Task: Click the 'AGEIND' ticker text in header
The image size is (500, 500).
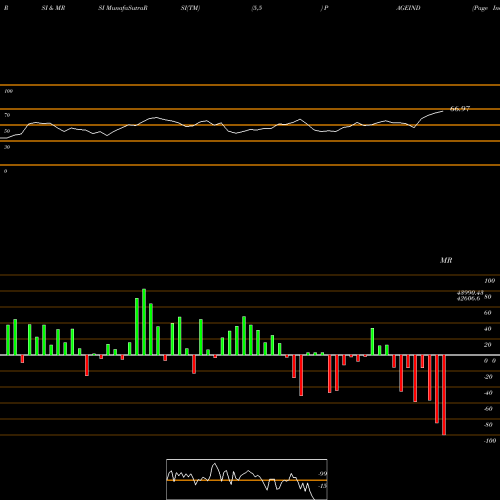Action: pyautogui.click(x=408, y=8)
